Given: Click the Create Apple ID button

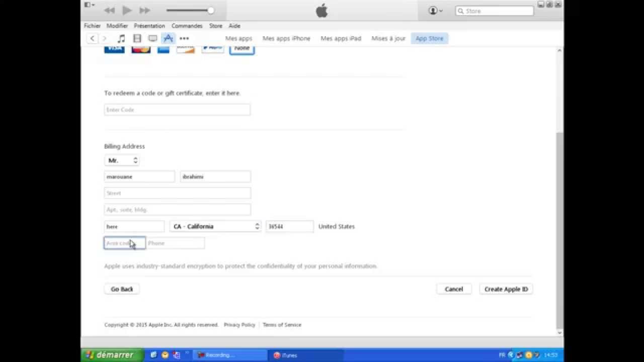Looking at the screenshot, I should pyautogui.click(x=506, y=289).
